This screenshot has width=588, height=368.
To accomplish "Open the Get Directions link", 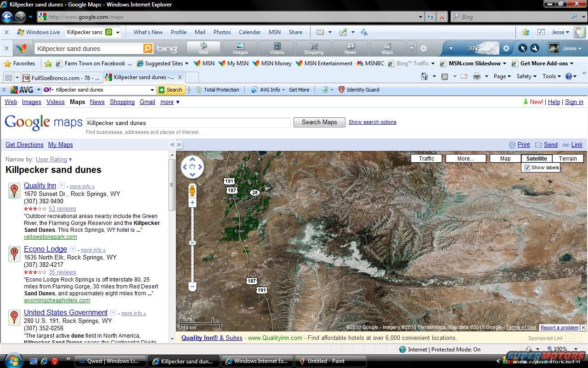I will 24,145.
